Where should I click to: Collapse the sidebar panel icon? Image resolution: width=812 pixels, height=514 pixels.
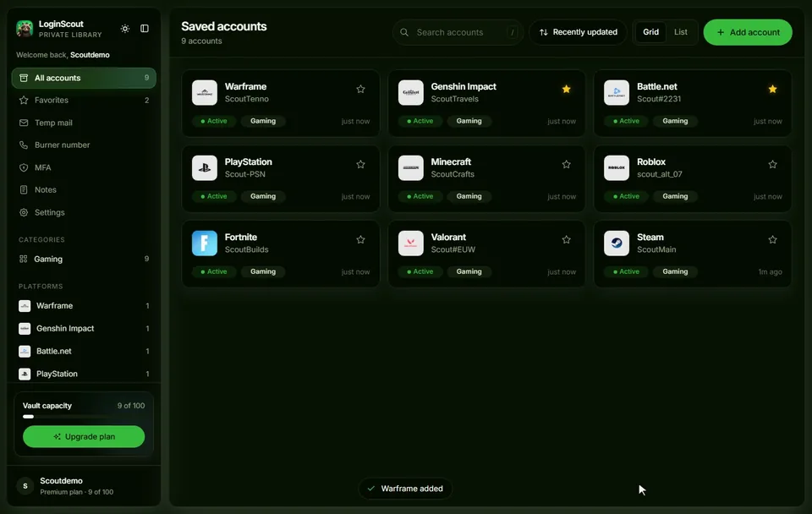pyautogui.click(x=145, y=29)
